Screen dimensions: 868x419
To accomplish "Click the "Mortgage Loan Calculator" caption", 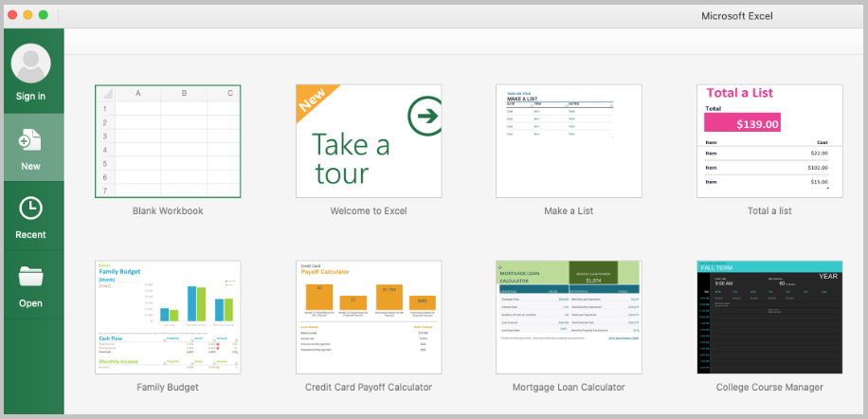I will (x=569, y=387).
